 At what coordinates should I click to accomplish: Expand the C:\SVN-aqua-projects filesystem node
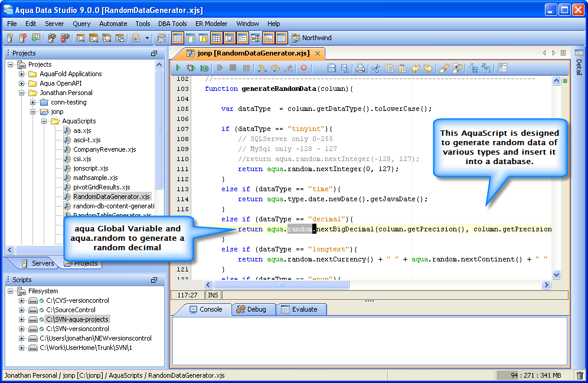point(22,319)
